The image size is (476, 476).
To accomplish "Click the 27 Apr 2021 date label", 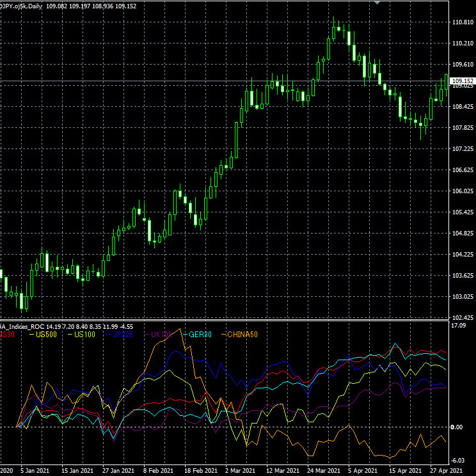I will 447,470.
